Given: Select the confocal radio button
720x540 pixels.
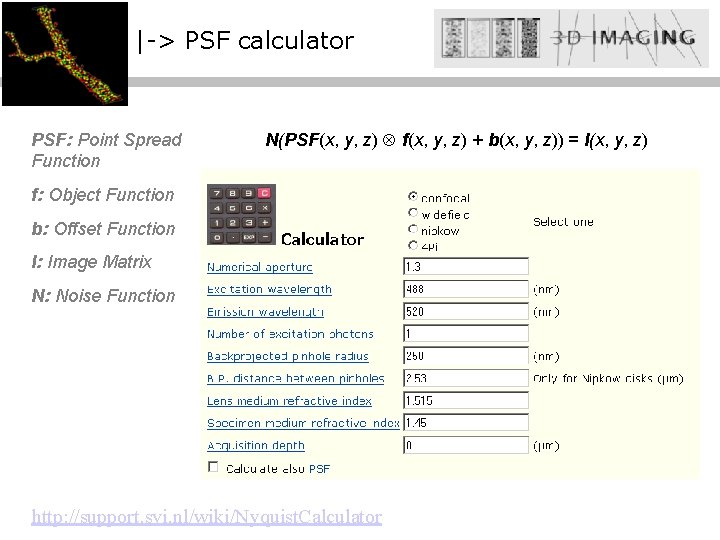Looking at the screenshot, I should 413,197.
